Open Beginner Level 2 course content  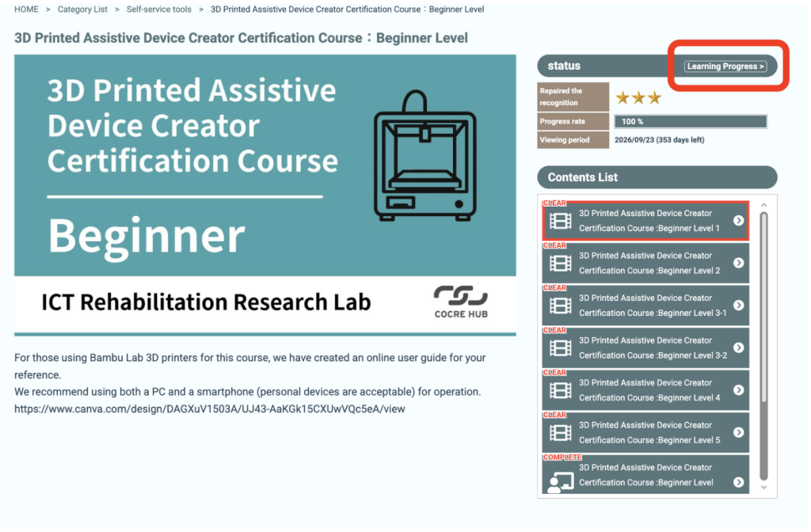click(649, 263)
